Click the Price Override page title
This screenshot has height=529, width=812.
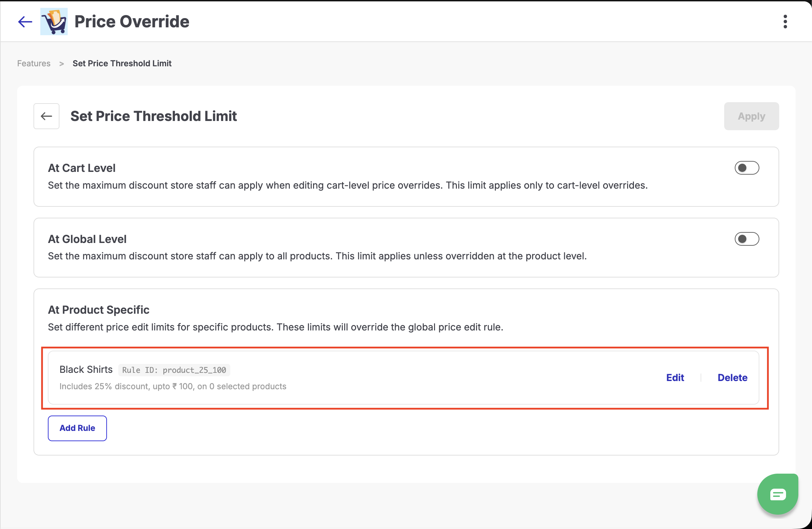(x=132, y=22)
